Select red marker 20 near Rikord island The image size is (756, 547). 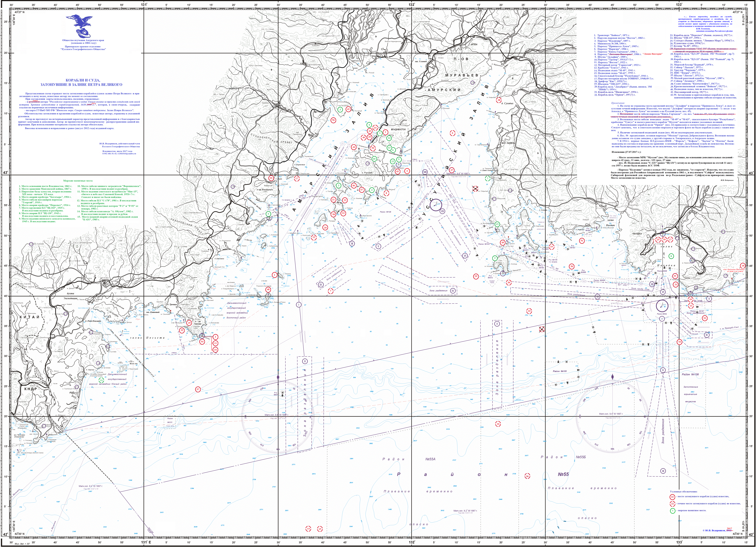click(x=325, y=228)
